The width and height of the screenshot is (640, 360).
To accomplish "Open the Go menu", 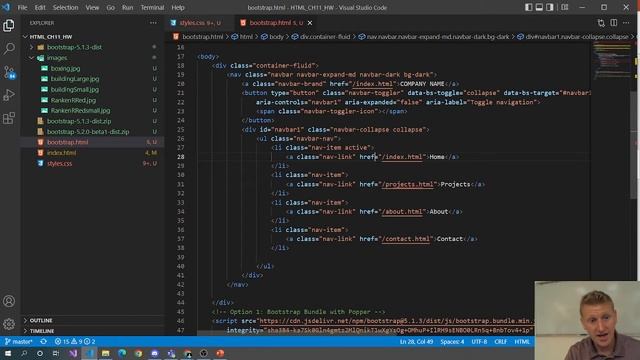I will pyautogui.click(x=111, y=7).
